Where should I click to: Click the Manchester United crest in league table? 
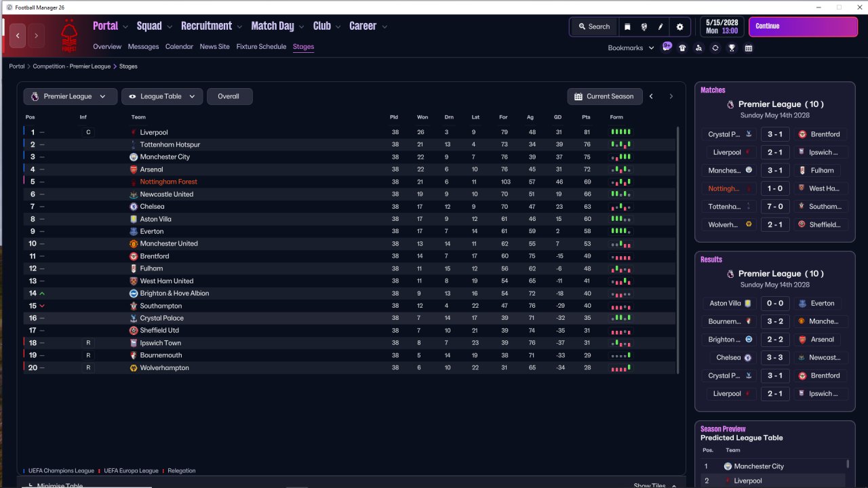(x=134, y=244)
